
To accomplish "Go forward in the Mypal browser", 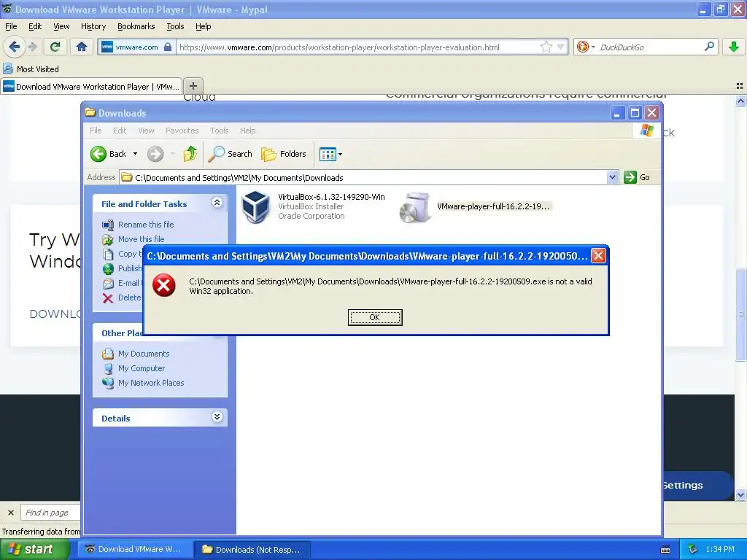I will pos(32,47).
